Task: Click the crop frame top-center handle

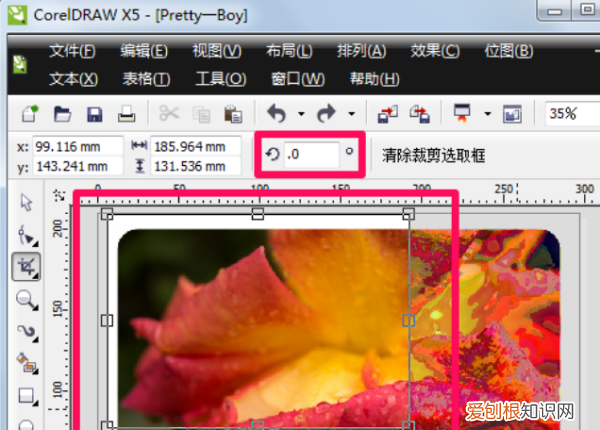Action: click(x=258, y=214)
